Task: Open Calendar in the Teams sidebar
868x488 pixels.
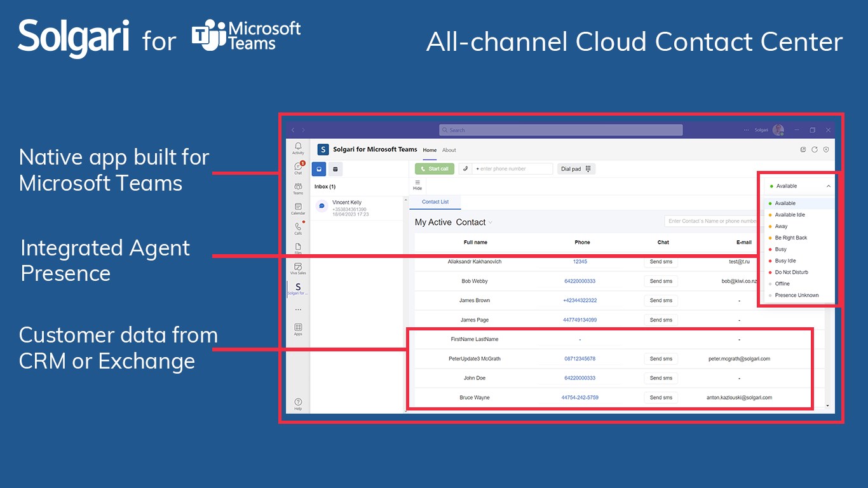Action: [298, 208]
